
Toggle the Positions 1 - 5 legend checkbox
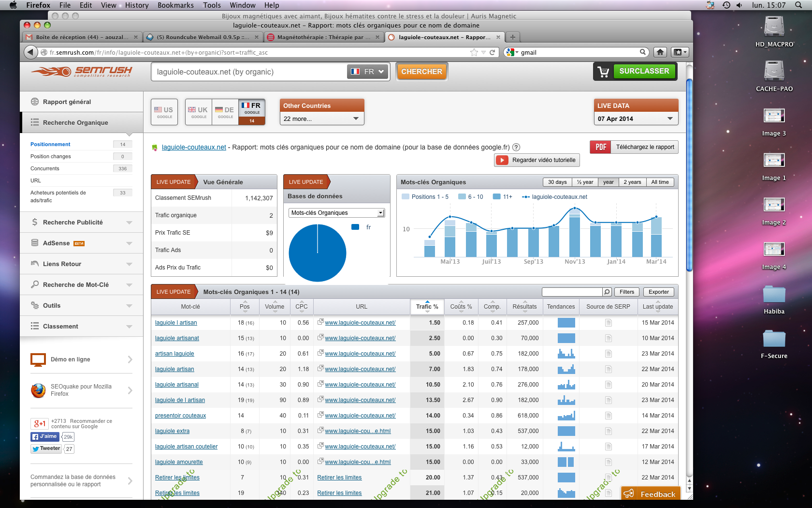(406, 197)
